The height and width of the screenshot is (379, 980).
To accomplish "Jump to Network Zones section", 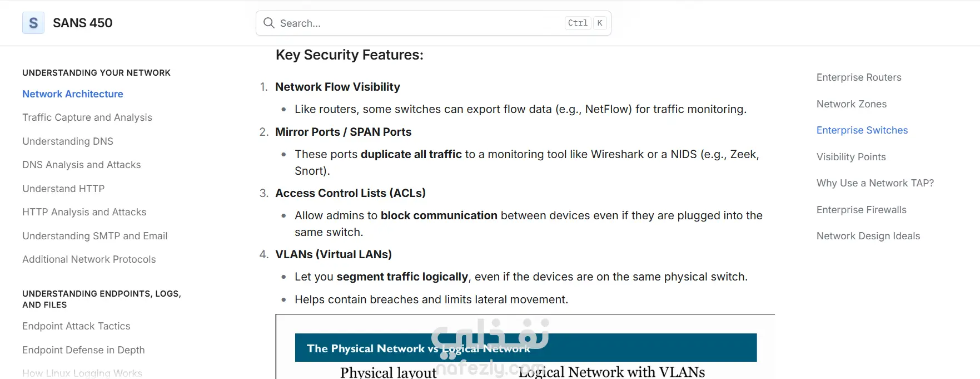I will tap(852, 104).
